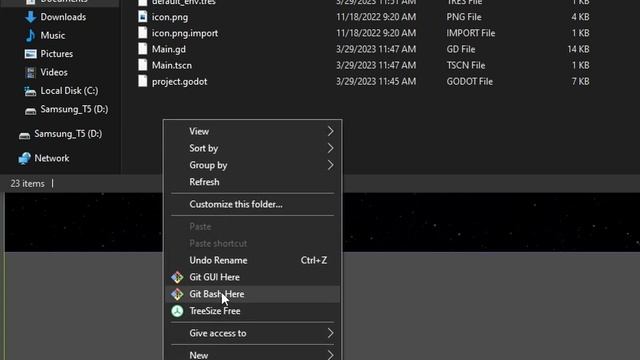Launch Git GUI Here from context menu

pos(253,277)
